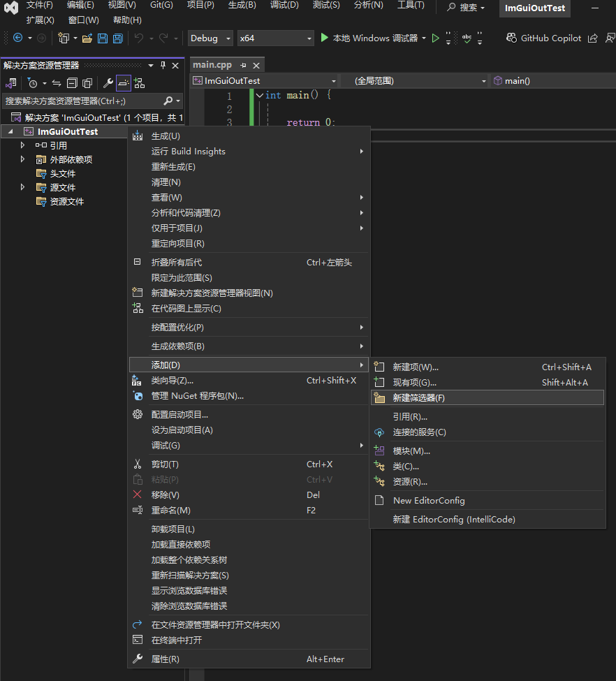Expand the 引用 tree node
This screenshot has height=681, width=616.
tap(22, 145)
